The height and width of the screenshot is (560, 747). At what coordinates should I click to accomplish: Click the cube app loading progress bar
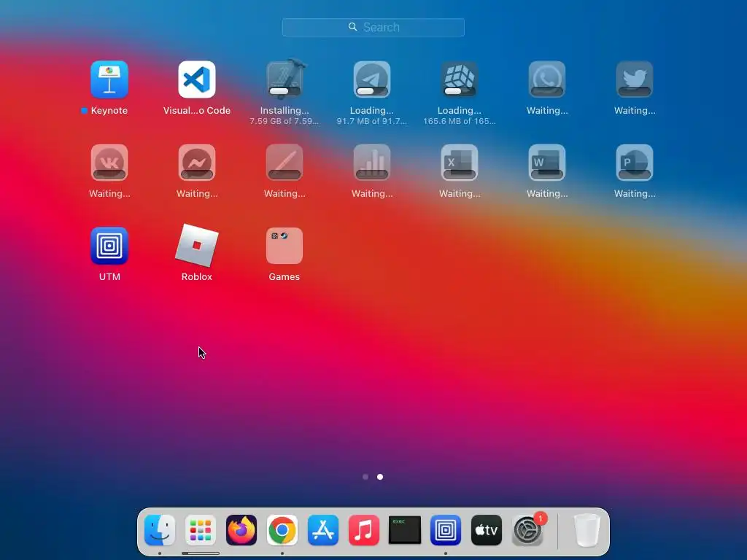coord(460,91)
